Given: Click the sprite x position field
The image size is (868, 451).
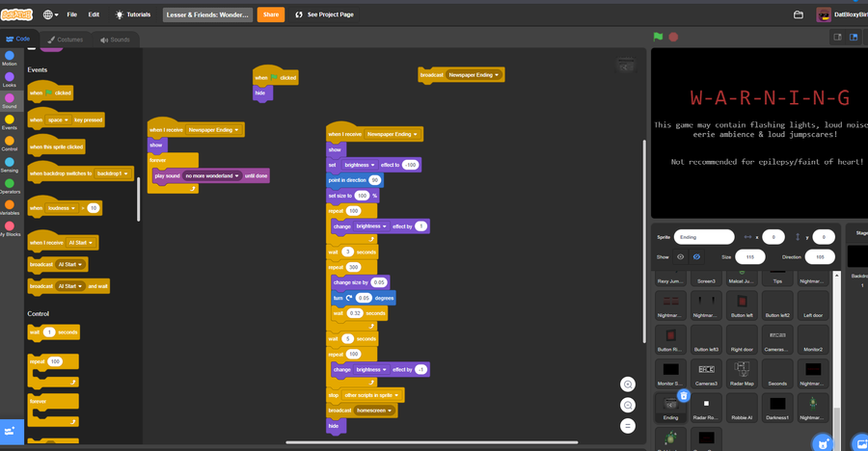Looking at the screenshot, I should [x=773, y=237].
